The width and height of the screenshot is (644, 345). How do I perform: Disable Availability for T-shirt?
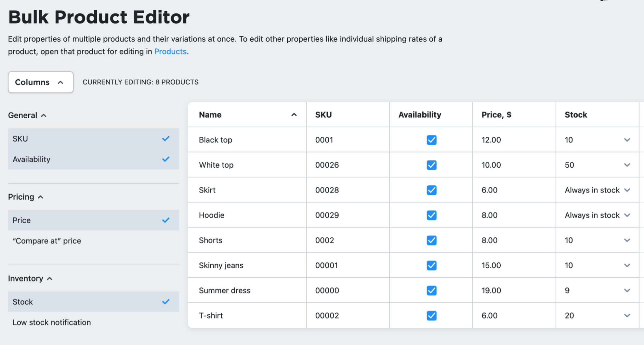[431, 315]
